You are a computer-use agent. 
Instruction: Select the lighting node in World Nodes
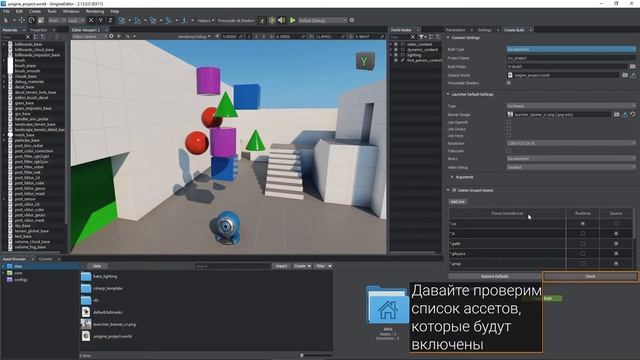point(413,55)
